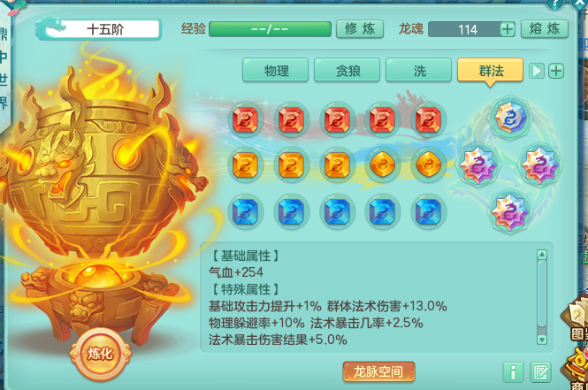This screenshot has width=588, height=390.
Task: Switch to the 贪狼 tab
Action: 347,70
